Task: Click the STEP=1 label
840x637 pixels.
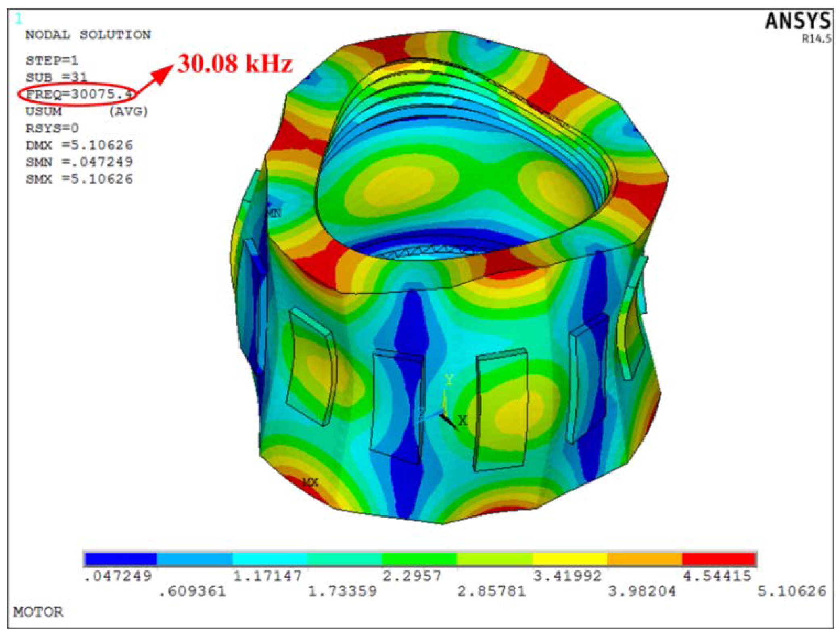Action: pos(52,61)
